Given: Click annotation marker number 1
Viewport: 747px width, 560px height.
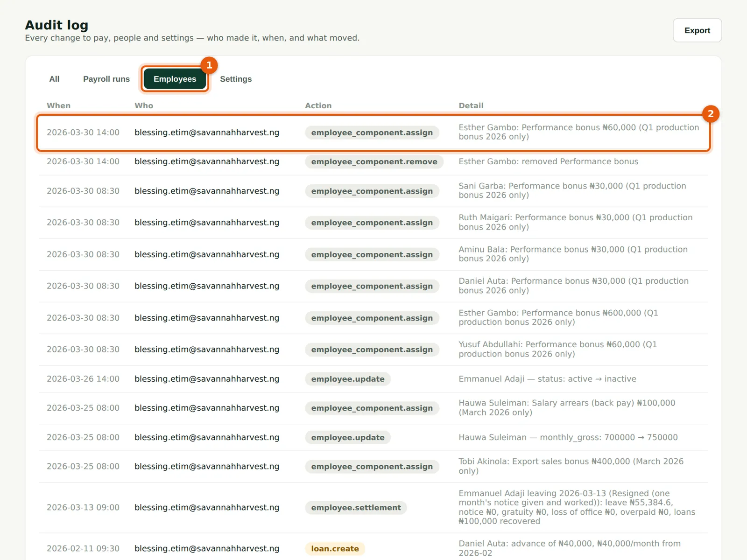Looking at the screenshot, I should [209, 65].
